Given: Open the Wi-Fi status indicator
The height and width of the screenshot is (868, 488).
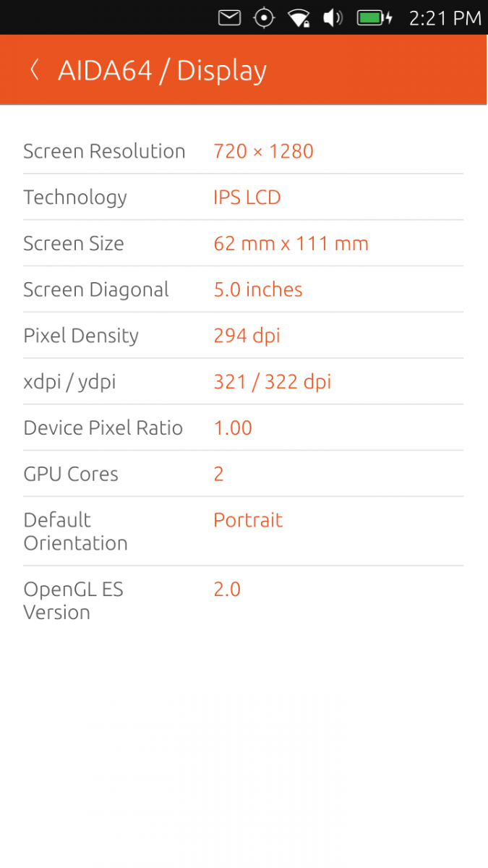Looking at the screenshot, I should pyautogui.click(x=299, y=17).
